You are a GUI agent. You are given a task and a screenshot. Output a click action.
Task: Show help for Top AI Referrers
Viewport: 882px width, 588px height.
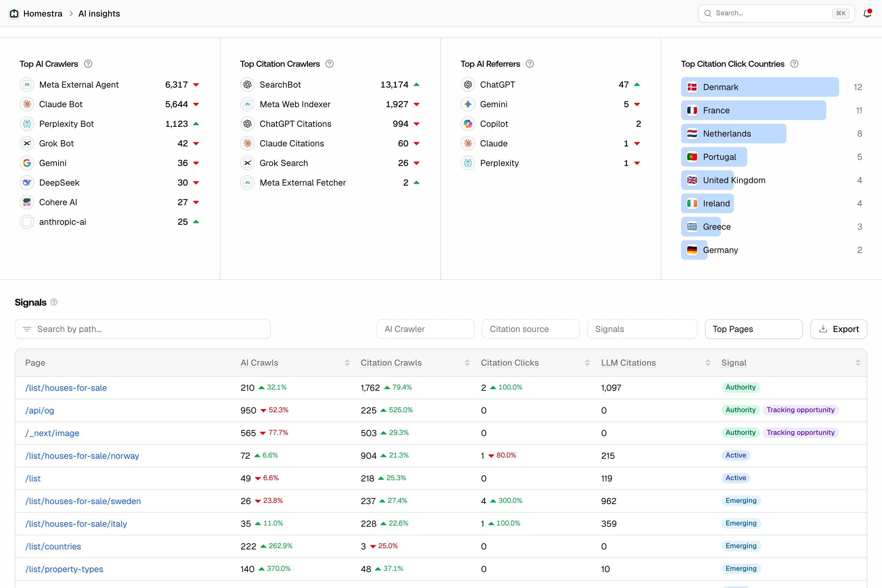(530, 64)
